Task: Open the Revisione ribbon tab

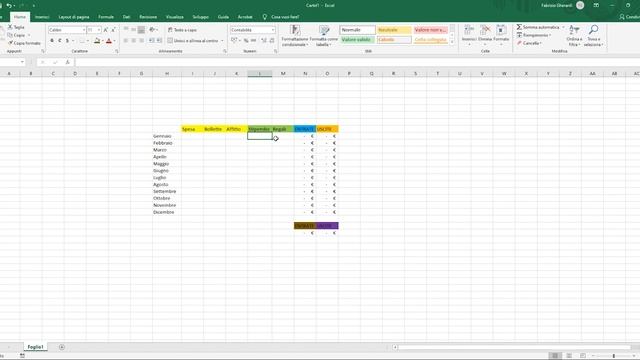Action: (x=148, y=17)
